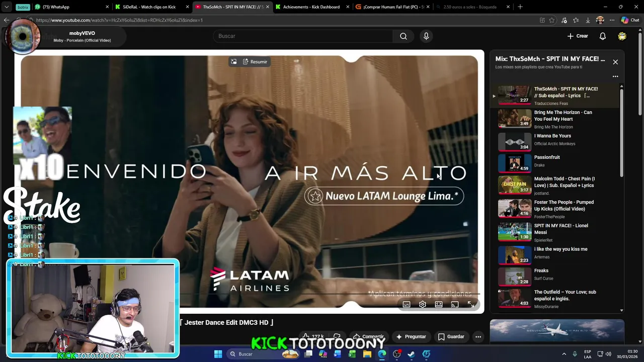Open Foster The People - Pumped Up Kicks
Image resolution: width=644 pixels, height=362 pixels.
[x=554, y=208]
